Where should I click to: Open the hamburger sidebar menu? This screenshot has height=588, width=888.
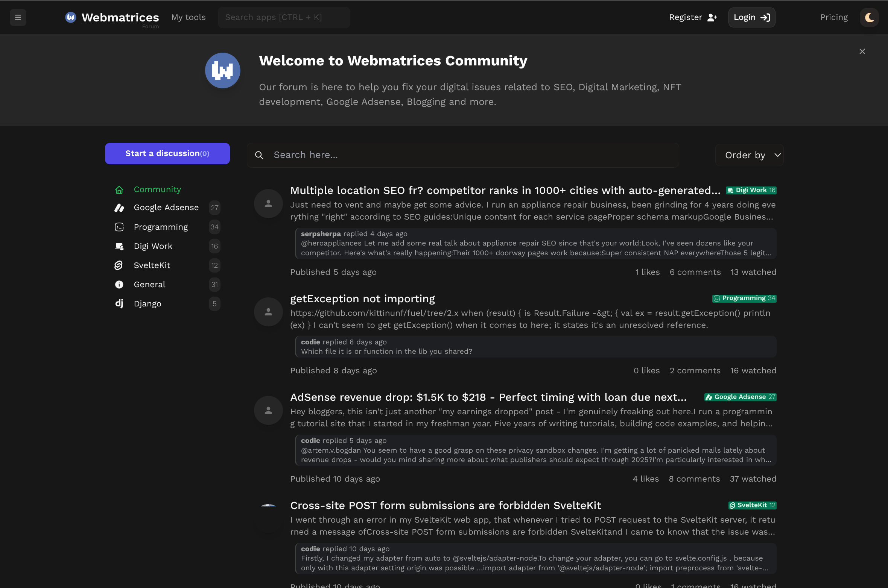[18, 17]
